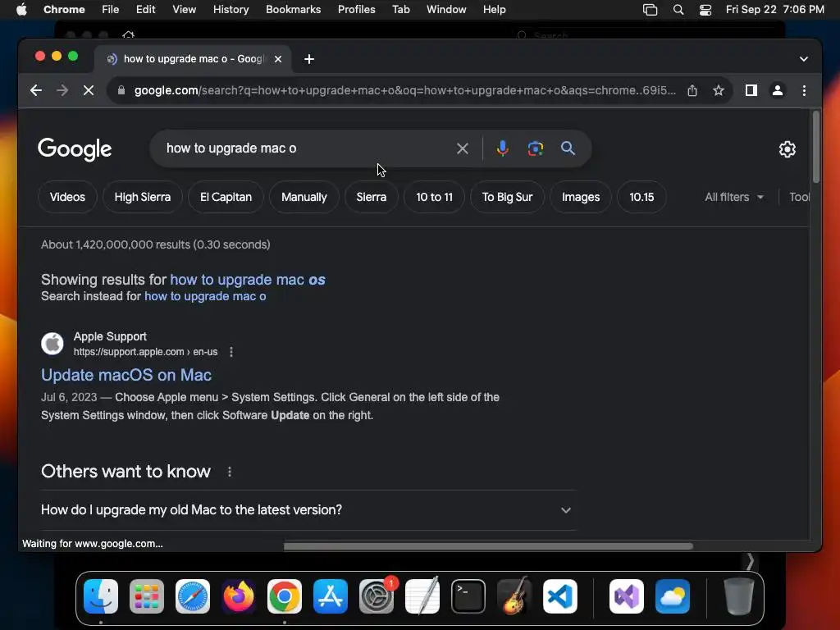
Task: Click the Google logo
Action: pyautogui.click(x=75, y=149)
